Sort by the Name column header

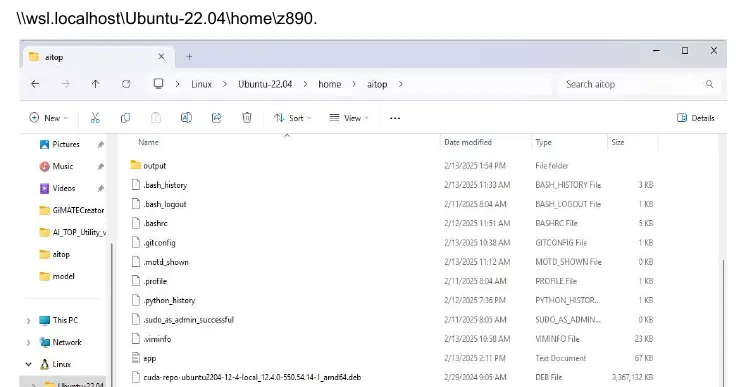point(148,142)
